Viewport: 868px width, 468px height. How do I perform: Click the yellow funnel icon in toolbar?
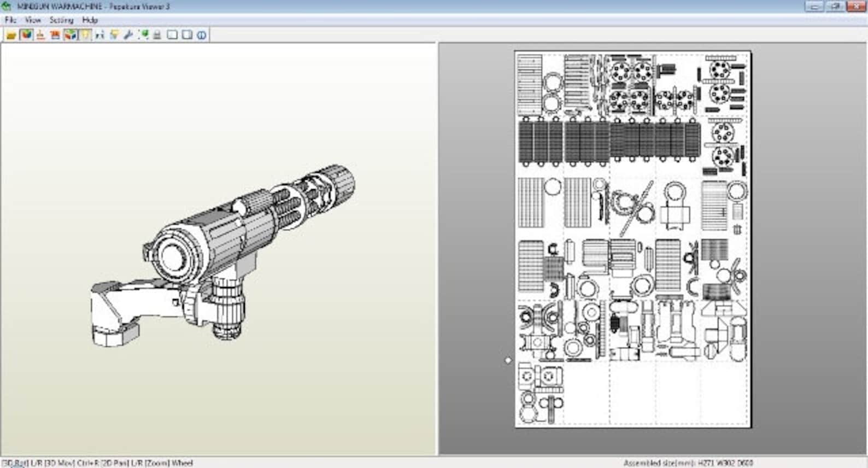[x=114, y=35]
